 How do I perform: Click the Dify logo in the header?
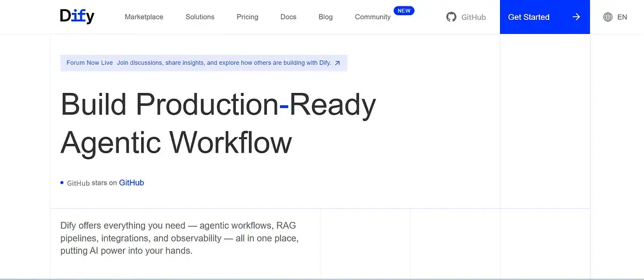click(77, 17)
